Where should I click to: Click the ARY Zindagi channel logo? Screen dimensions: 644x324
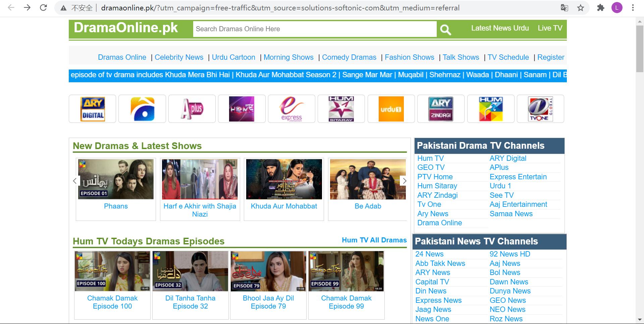[441, 108]
